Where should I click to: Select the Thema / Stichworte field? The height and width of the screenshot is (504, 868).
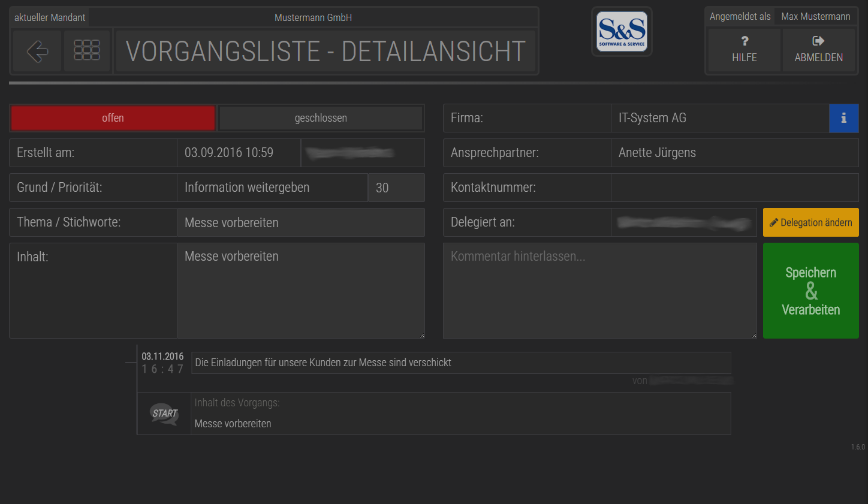301,222
